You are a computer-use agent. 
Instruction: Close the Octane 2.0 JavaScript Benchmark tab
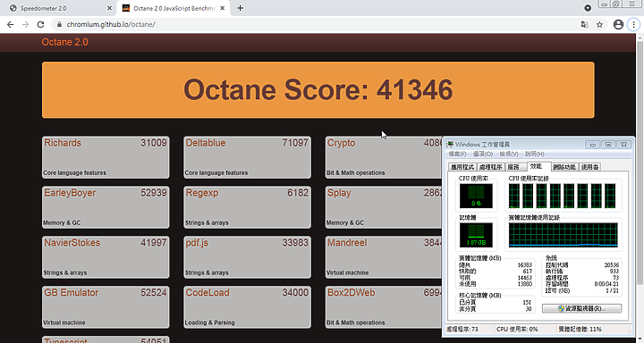click(x=222, y=8)
